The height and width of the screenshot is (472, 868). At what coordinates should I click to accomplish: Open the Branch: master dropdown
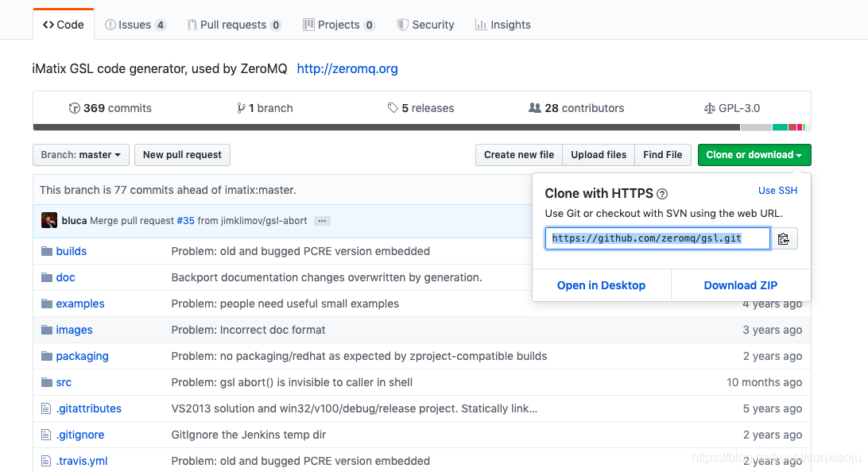tap(81, 155)
